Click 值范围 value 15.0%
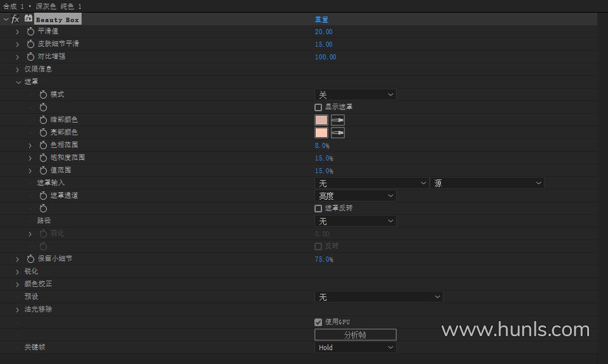 pyautogui.click(x=324, y=171)
